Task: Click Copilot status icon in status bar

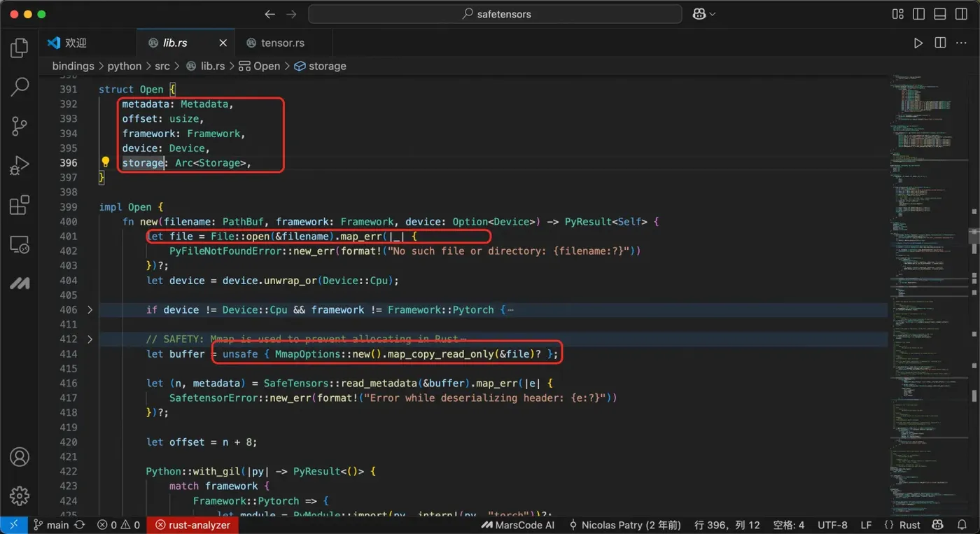Action: 938,525
